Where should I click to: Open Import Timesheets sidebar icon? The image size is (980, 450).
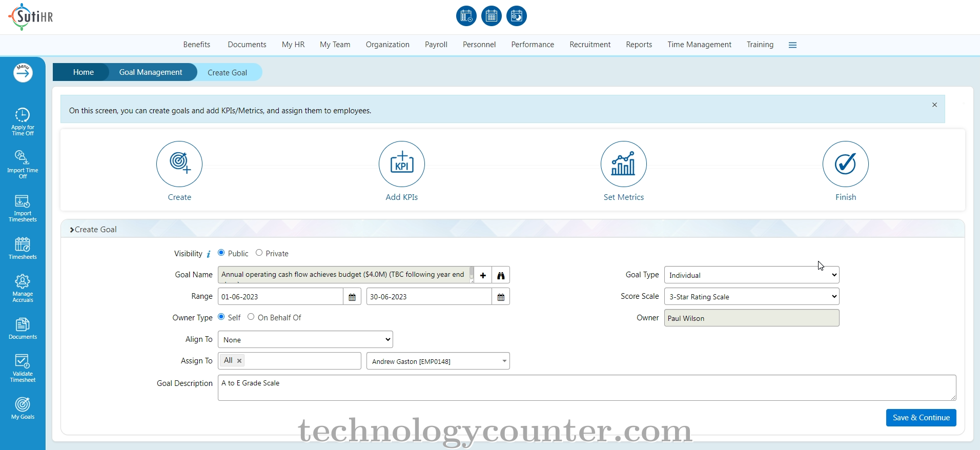(23, 208)
